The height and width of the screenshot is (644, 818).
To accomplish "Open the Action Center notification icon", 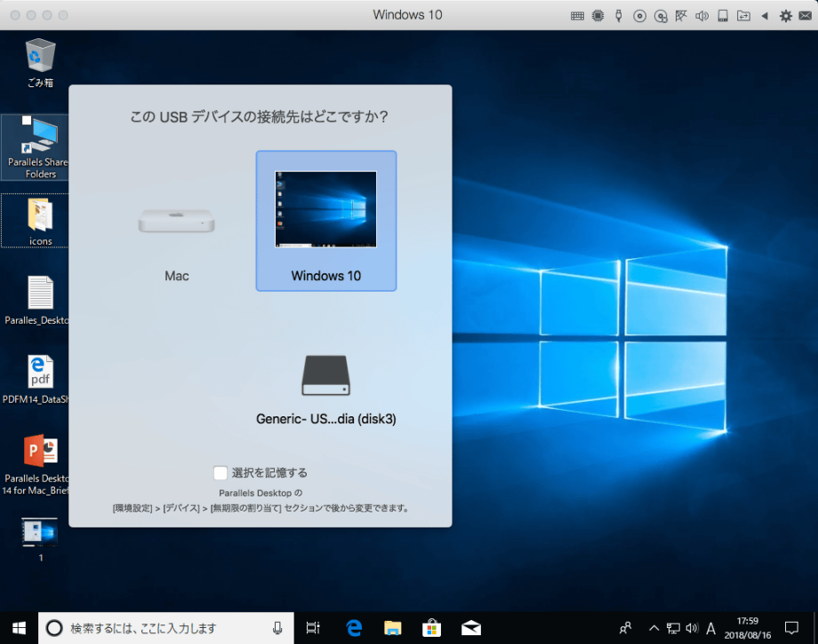I will [x=791, y=628].
